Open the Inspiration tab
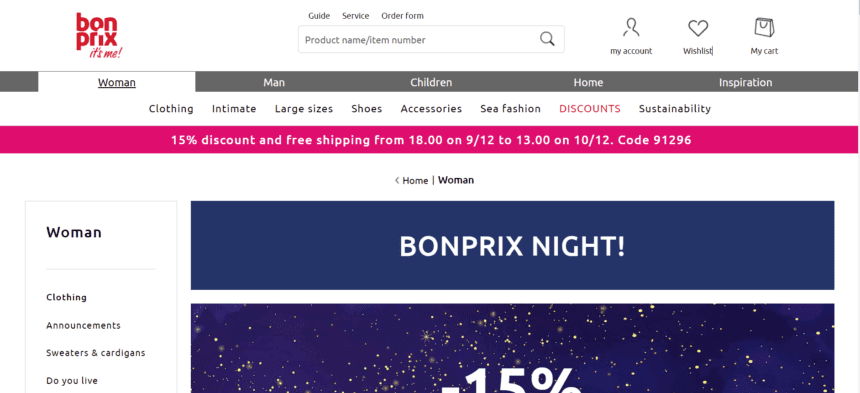Screen dimensions: 860x393 coord(745,82)
